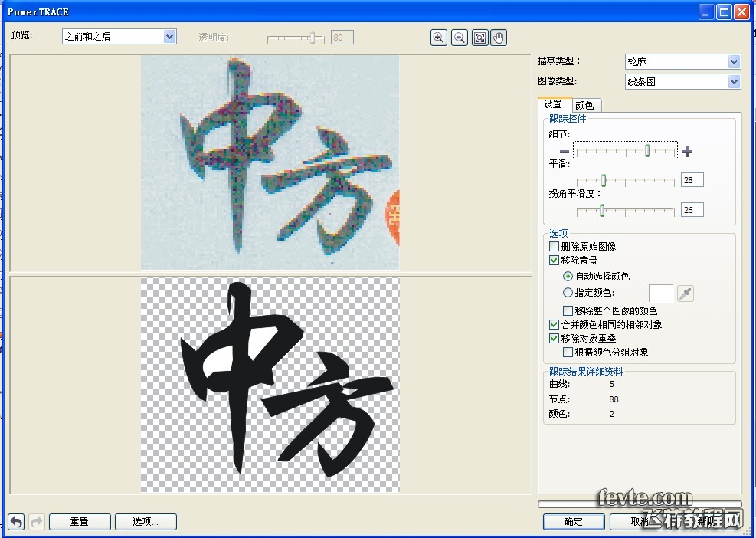Open the 描摹类型 dropdown

point(682,62)
